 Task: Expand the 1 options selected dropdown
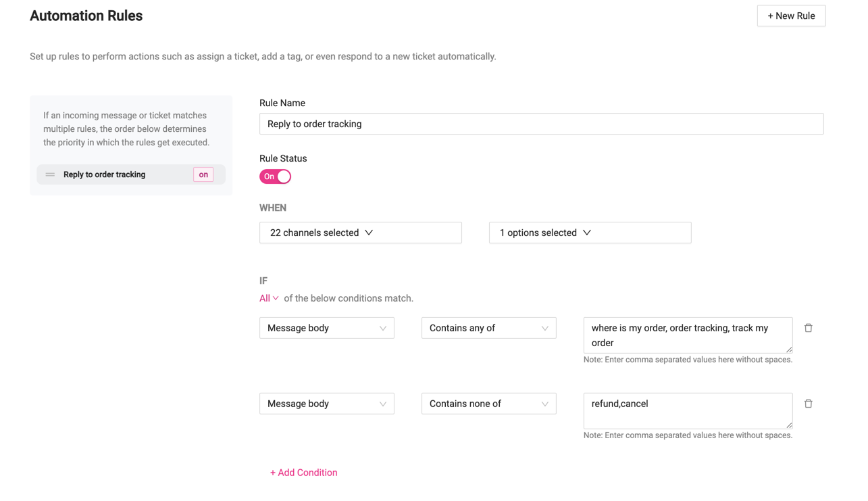589,233
